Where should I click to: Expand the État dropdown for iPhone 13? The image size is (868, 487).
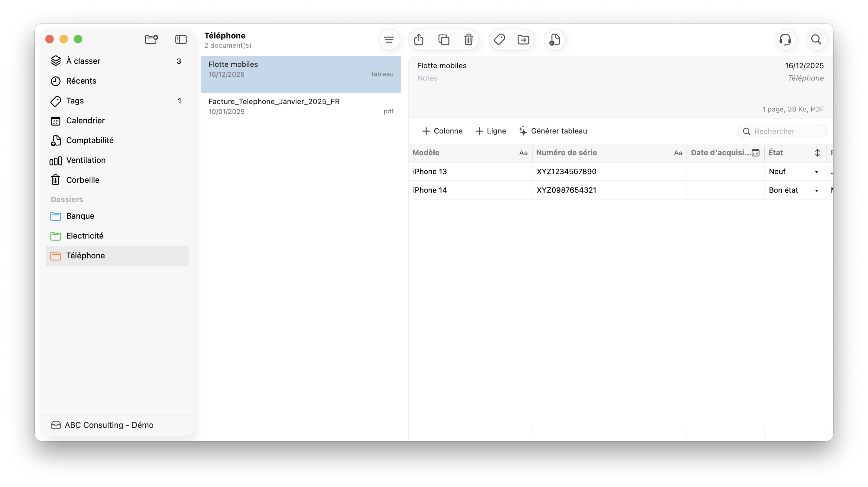pos(816,172)
